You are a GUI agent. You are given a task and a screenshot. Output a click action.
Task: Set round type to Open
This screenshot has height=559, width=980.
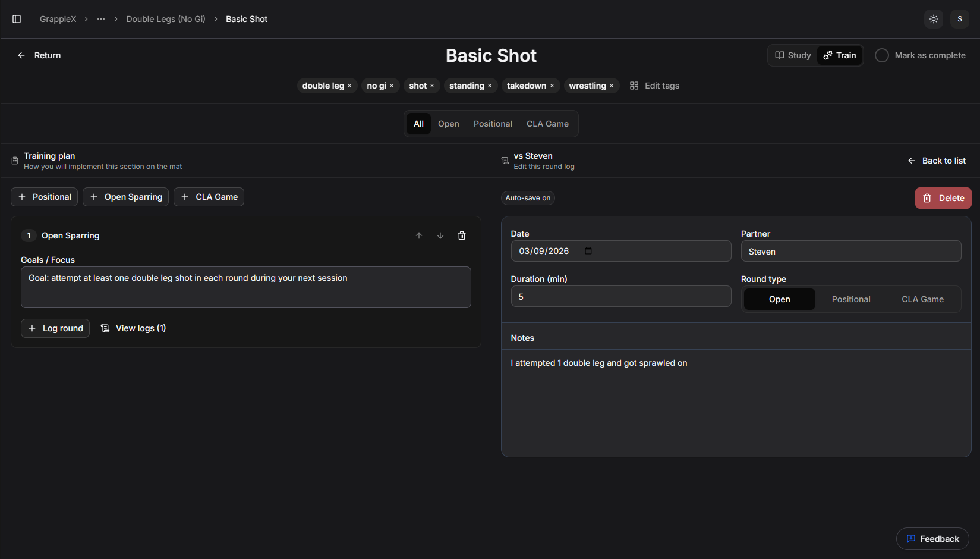pos(780,299)
